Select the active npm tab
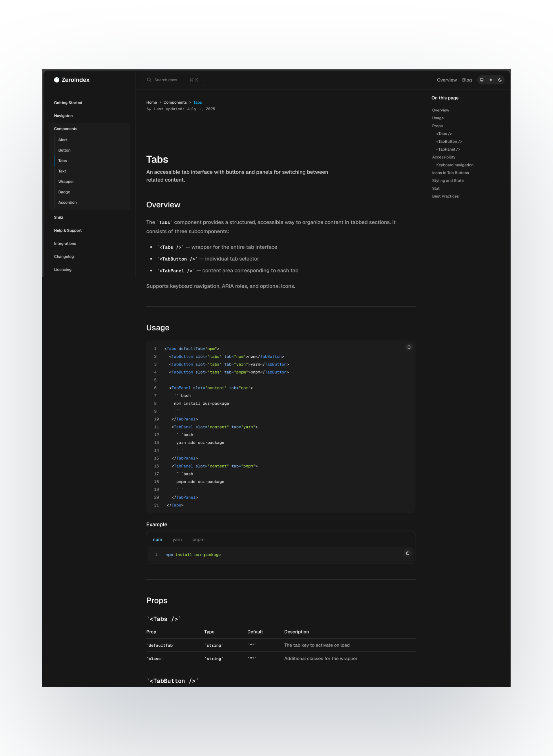Viewport: 553px width, 756px height. 157,540
